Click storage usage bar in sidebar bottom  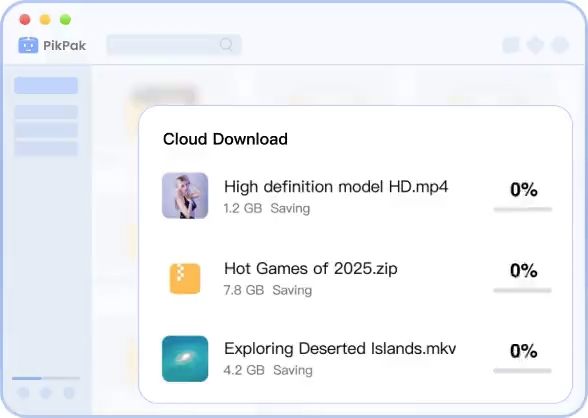tap(46, 378)
